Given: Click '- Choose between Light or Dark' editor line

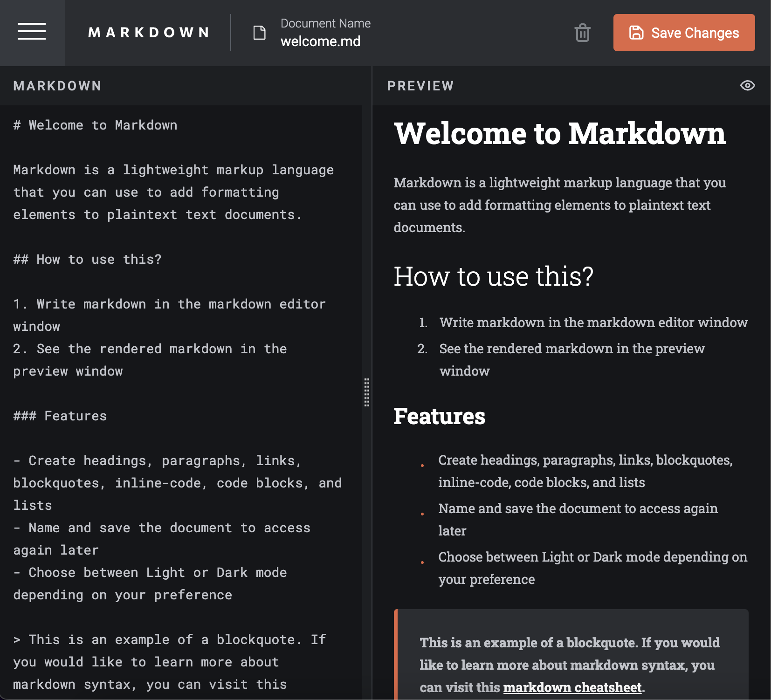Looking at the screenshot, I should tap(150, 583).
